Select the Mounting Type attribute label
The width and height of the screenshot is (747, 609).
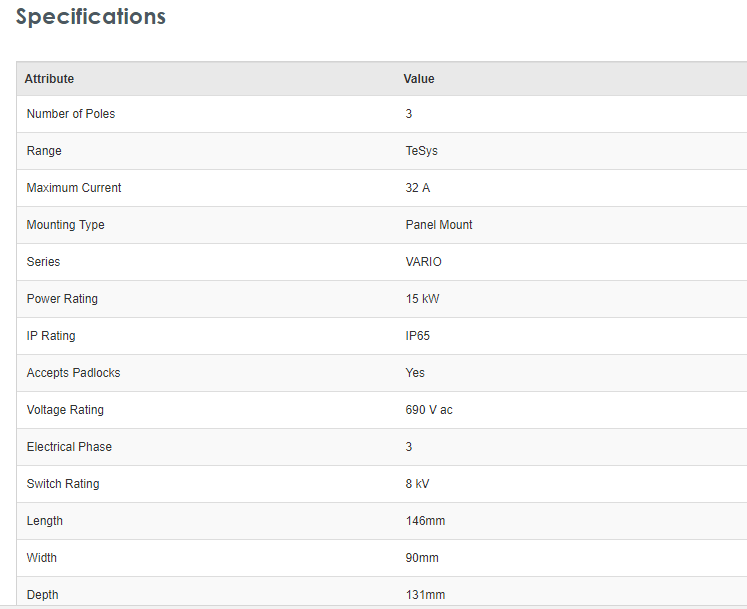(x=66, y=225)
